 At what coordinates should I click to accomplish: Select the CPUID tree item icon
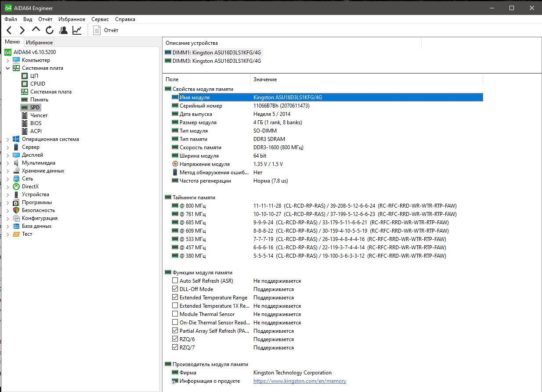tap(25, 84)
